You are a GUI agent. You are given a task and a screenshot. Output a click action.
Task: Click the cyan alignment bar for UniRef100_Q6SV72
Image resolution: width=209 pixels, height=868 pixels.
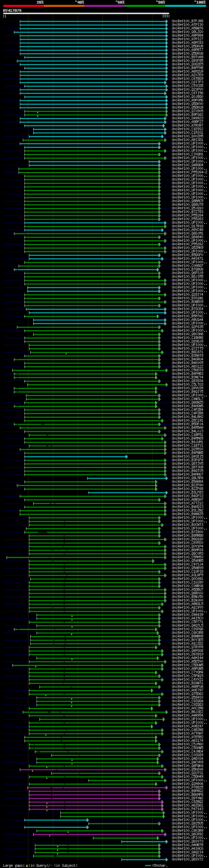(145, 859)
